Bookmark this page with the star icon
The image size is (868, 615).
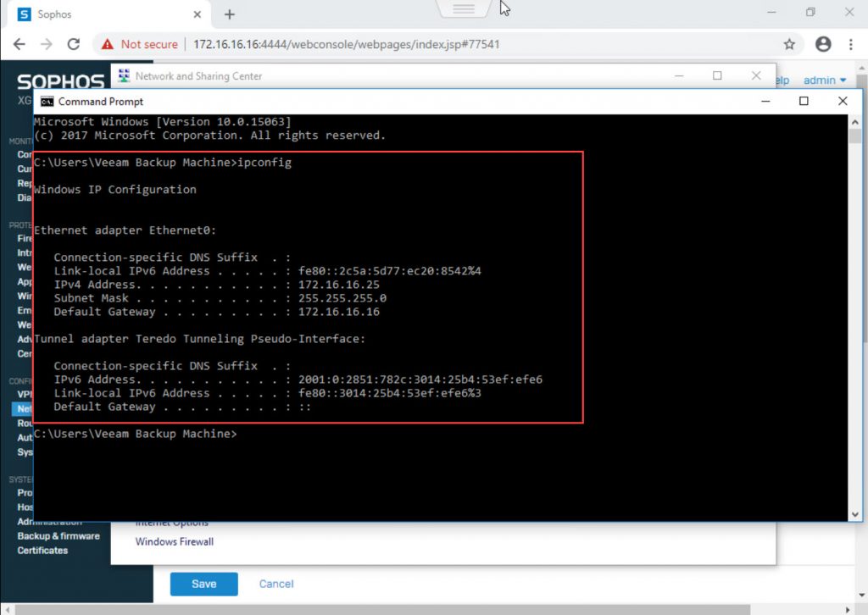click(x=789, y=44)
